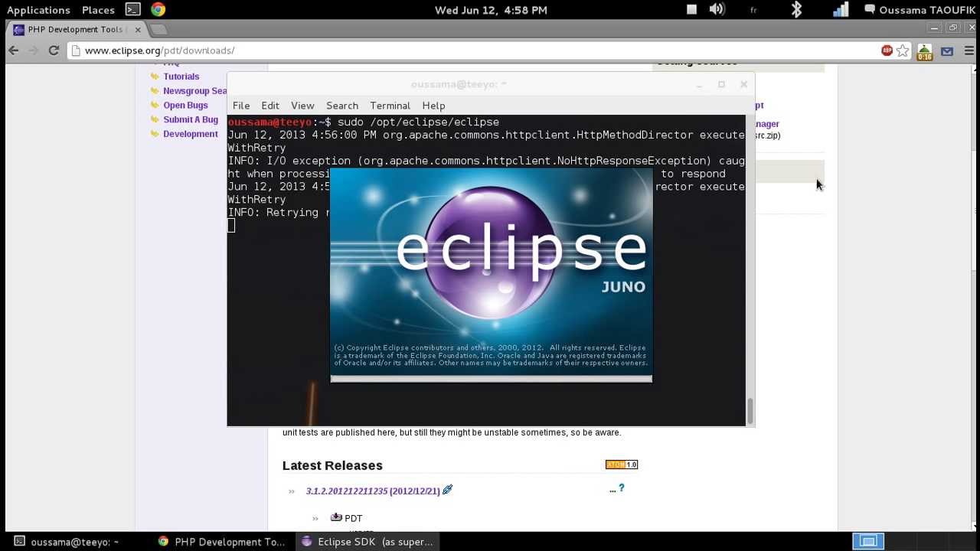Click the chat bubble icon beside username
This screenshot has height=551, width=980.
(870, 10)
